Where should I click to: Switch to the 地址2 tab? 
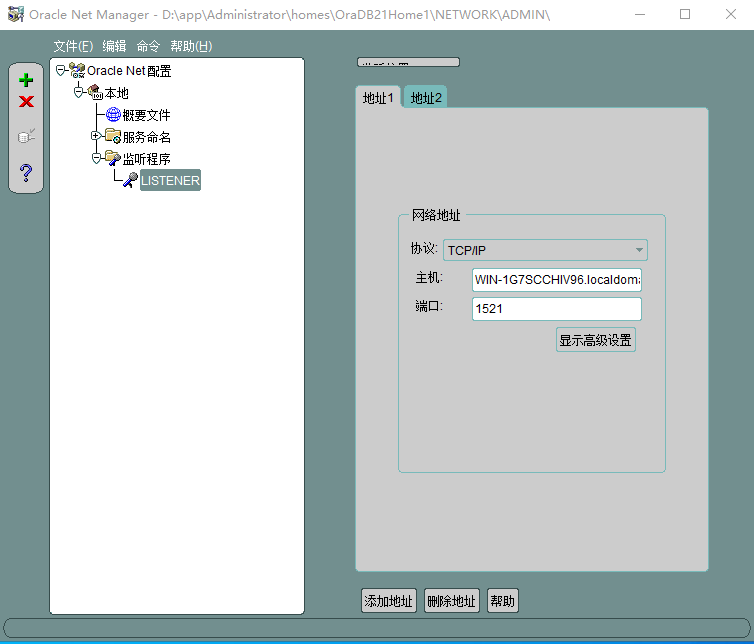[x=426, y=98]
